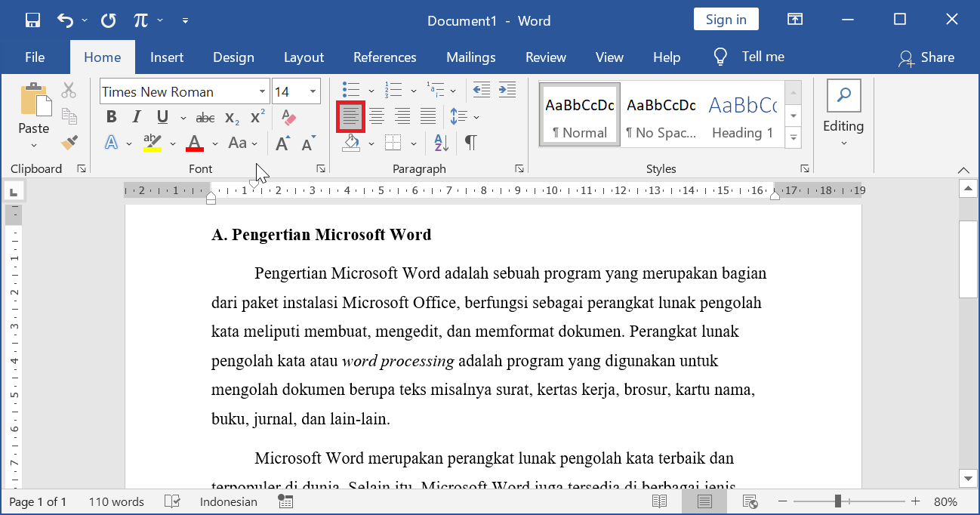
Task: Apply the Heading 1 style
Action: click(x=744, y=115)
